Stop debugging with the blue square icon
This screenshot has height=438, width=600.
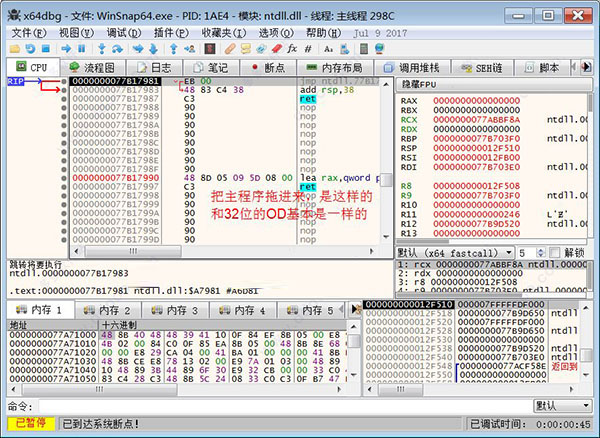coord(46,49)
